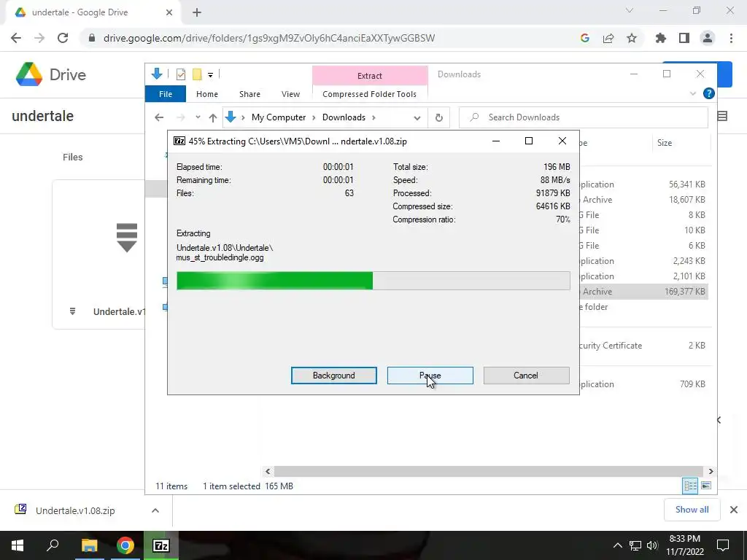Image resolution: width=747 pixels, height=560 pixels.
Task: Click Background button in 7-Zip dialog
Action: coord(333,376)
